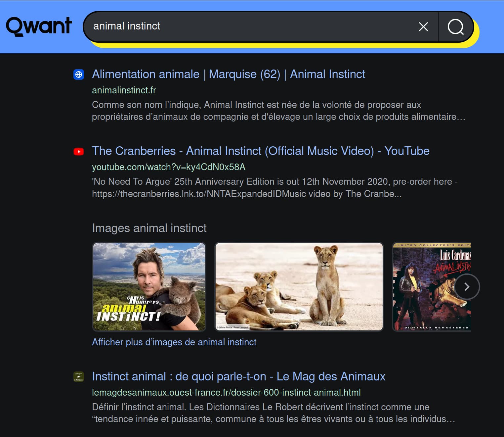504x437 pixels.
Task: Open the Chris Humfrey's Animal Instinct thumbnail
Action: [149, 287]
